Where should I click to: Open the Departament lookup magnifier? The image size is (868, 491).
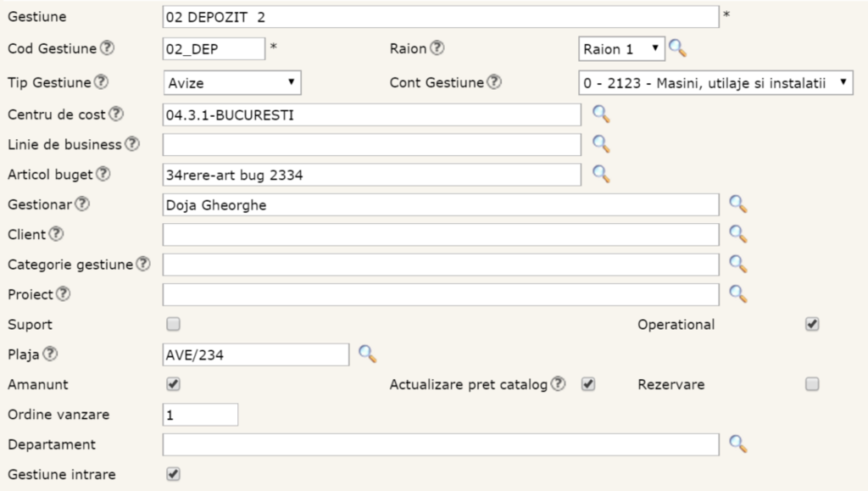click(x=738, y=444)
